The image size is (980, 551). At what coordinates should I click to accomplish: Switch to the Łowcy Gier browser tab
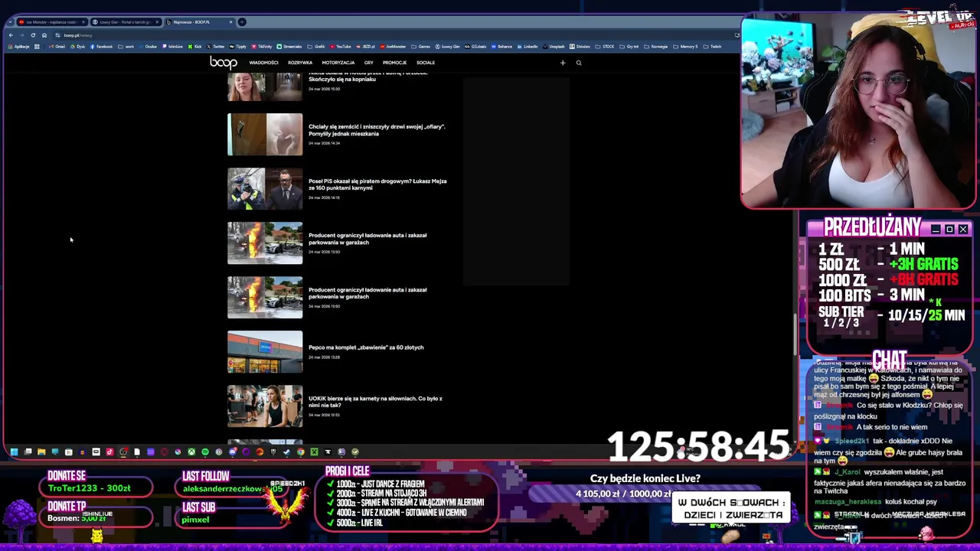(126, 21)
